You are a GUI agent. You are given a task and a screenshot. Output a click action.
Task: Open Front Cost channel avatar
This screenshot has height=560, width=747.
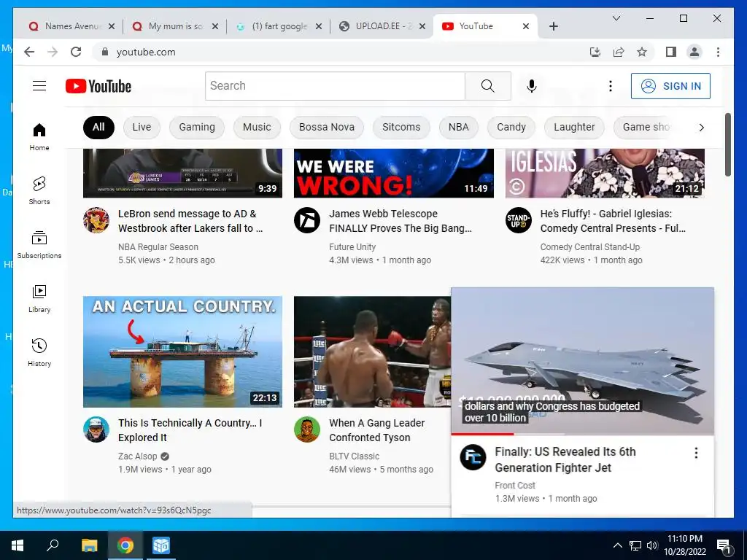click(x=473, y=457)
